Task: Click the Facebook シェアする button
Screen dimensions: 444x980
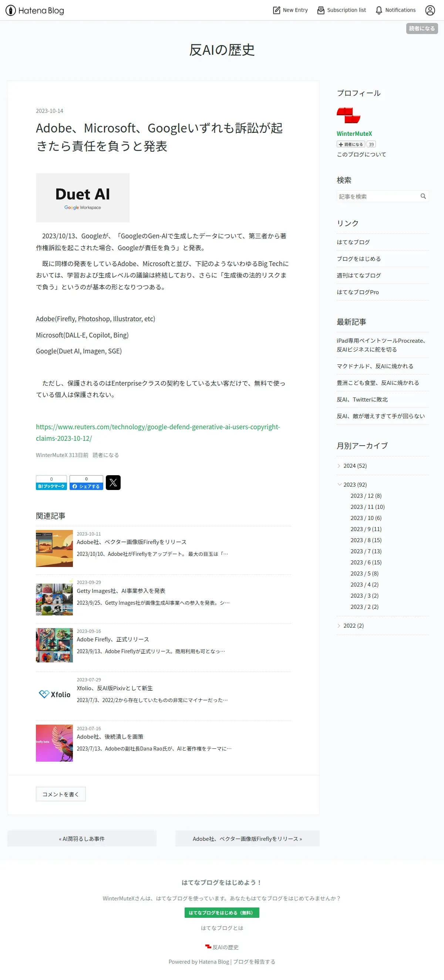Action: tap(86, 483)
